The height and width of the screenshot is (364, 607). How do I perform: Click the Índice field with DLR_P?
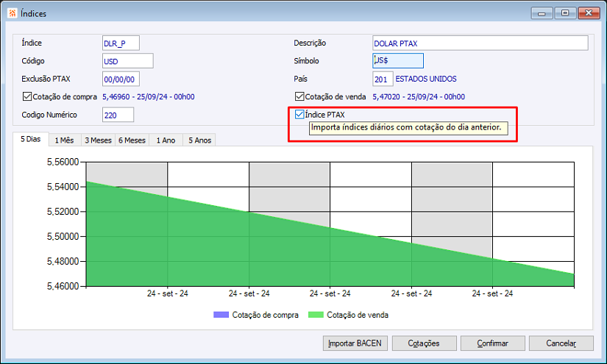tap(121, 43)
